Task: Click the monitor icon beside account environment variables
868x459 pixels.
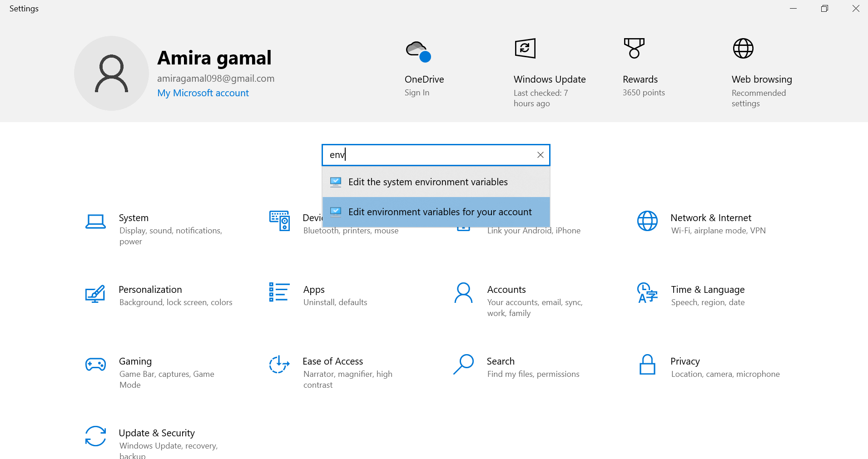Action: pos(336,212)
